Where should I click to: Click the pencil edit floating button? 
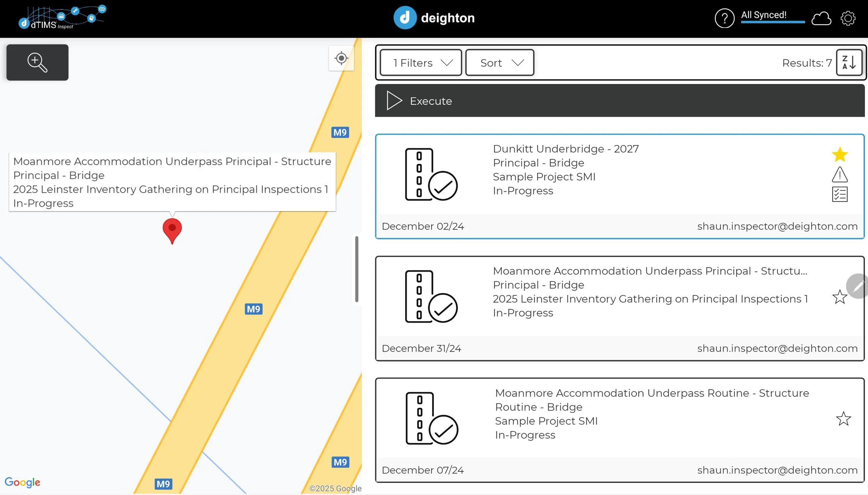tap(858, 286)
